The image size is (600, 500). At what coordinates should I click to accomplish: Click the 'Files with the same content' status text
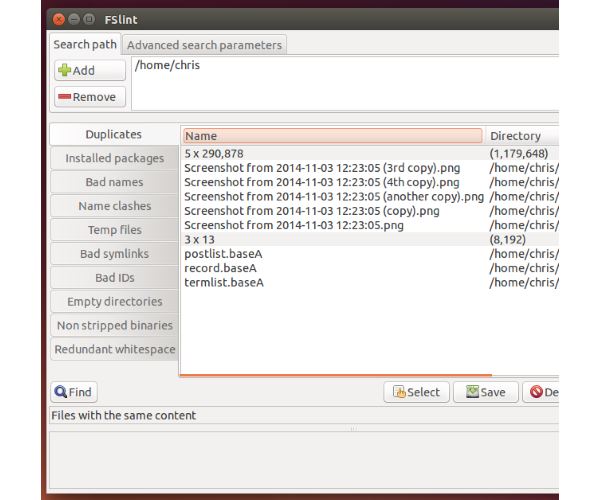coord(124,415)
